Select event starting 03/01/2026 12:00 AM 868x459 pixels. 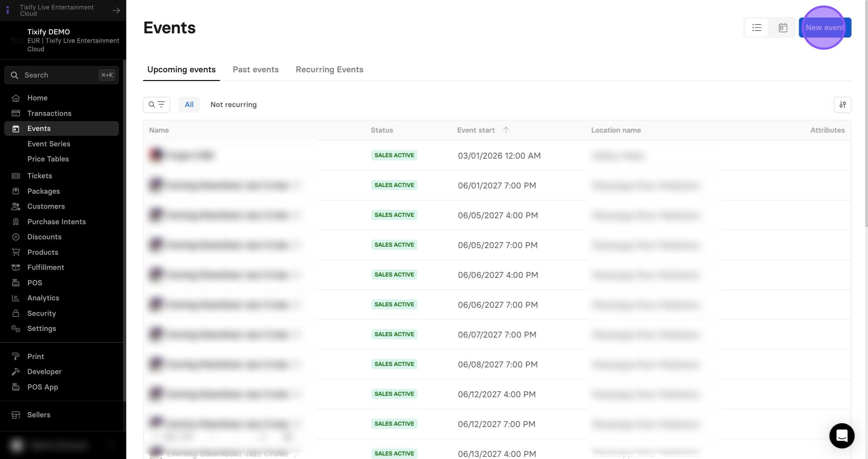(x=497, y=155)
